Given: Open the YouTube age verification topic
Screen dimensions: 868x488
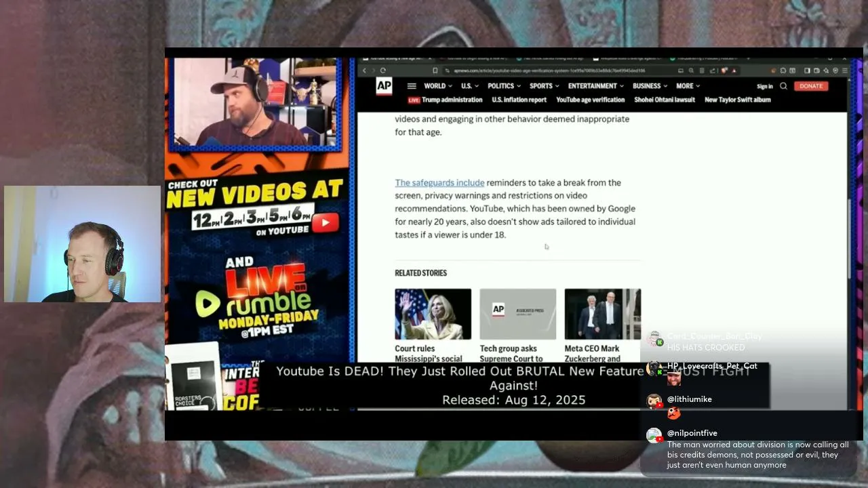Looking at the screenshot, I should point(590,100).
